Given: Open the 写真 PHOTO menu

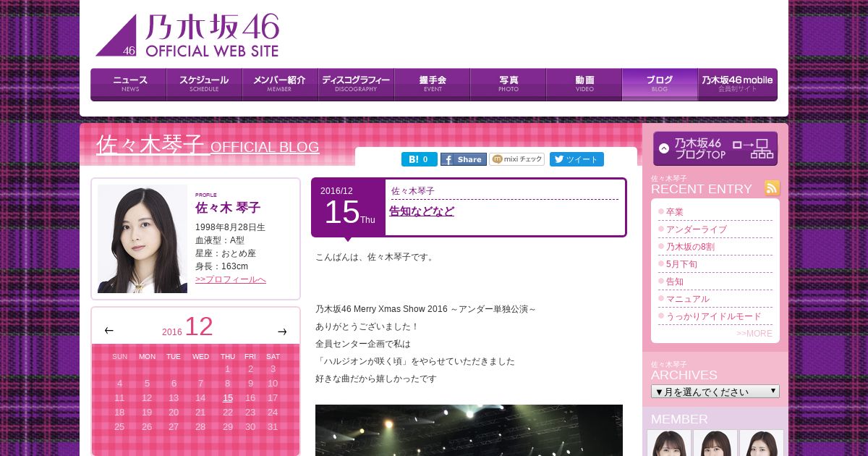Looking at the screenshot, I should pos(508,85).
